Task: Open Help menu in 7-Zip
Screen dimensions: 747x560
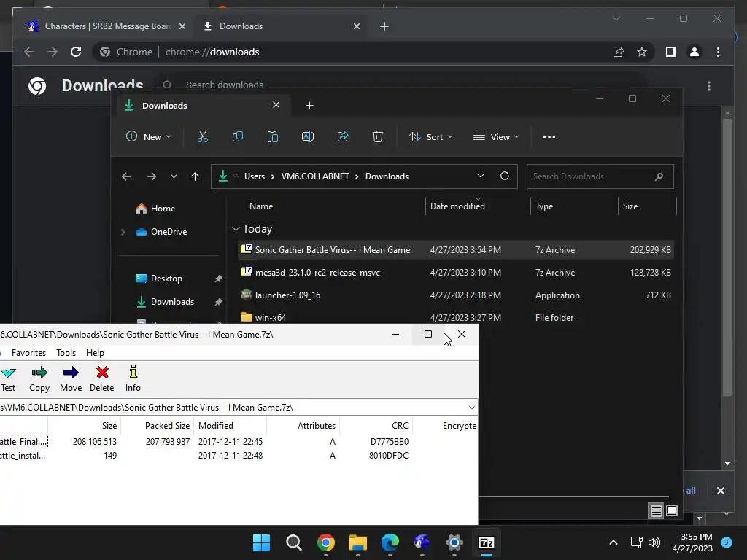Action: click(95, 353)
